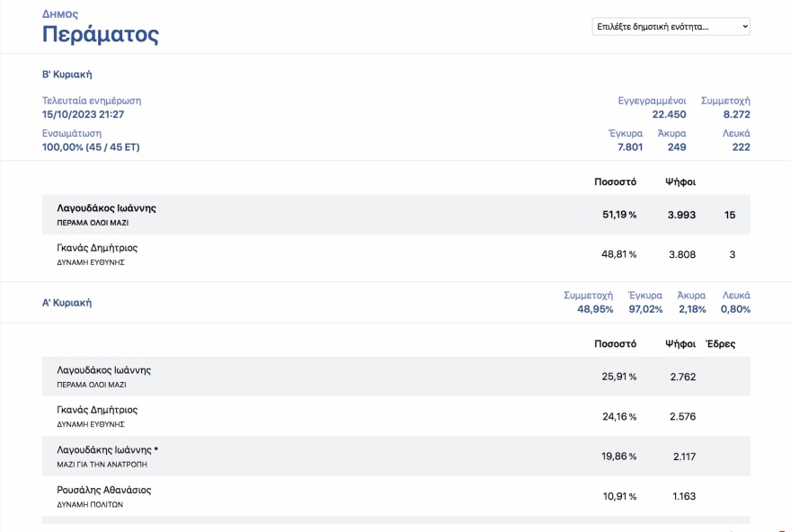This screenshot has height=532, width=791.
Task: Click Ποσοστό column header in second round table
Action: coord(615,182)
